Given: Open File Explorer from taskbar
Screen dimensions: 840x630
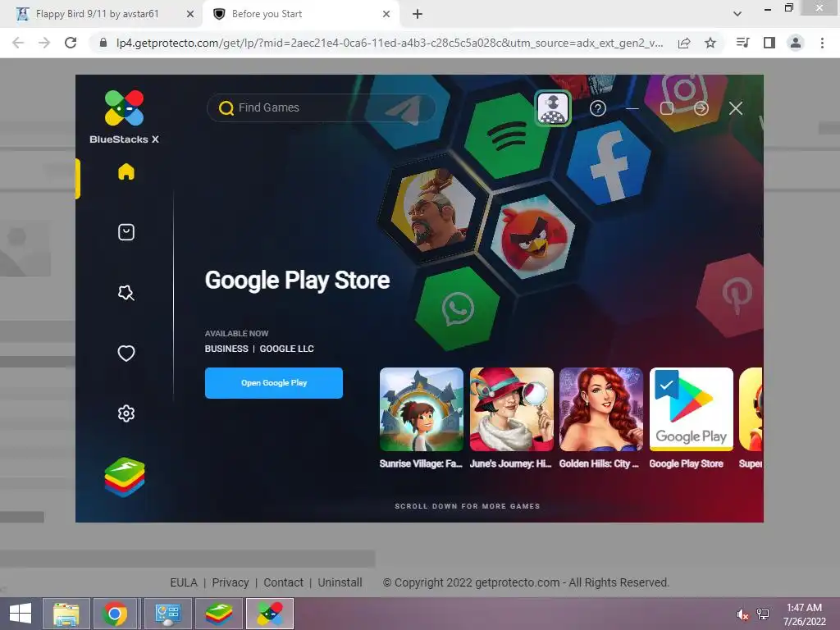Looking at the screenshot, I should pos(66,614).
